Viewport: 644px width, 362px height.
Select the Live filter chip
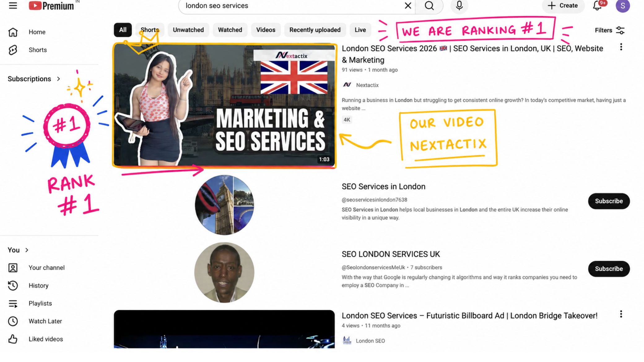point(360,30)
